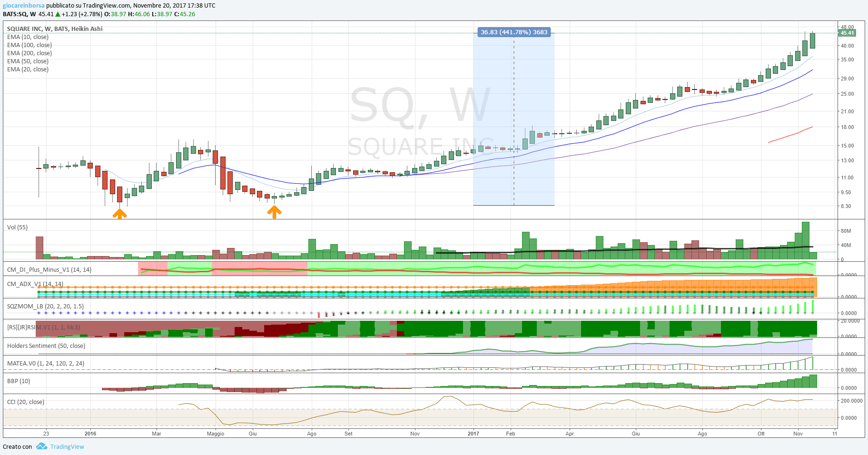Select the SQUARE INC, W, BATS title
This screenshot has height=455, width=868.
[x=55, y=29]
